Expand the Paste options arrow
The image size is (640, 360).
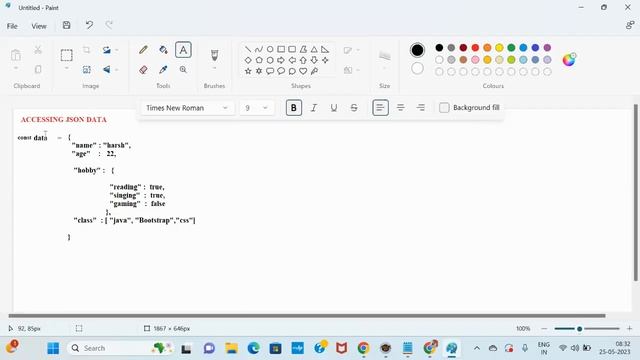click(16, 69)
